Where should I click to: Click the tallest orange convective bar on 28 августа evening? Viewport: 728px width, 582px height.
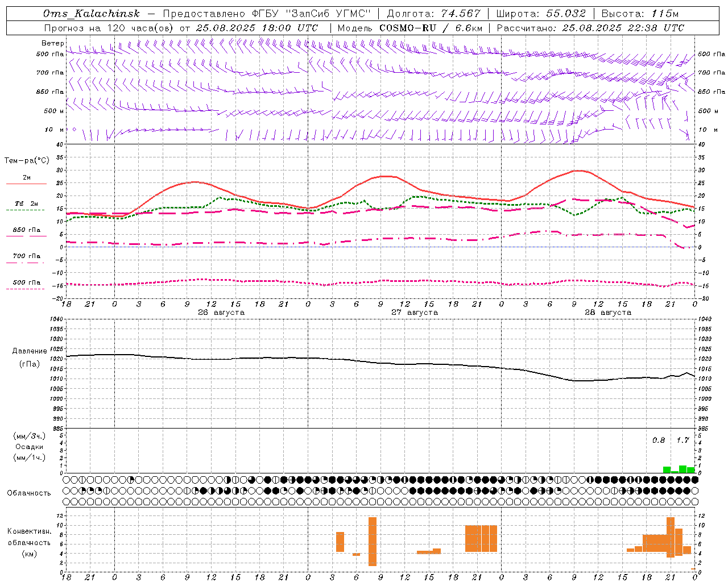point(671,537)
